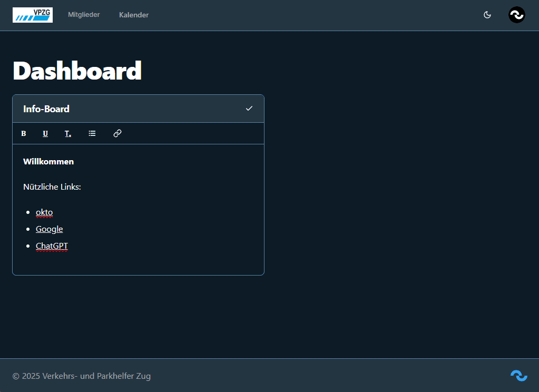539x392 pixels.
Task: Clear text formatting with the Tₓ icon
Action: tap(67, 133)
